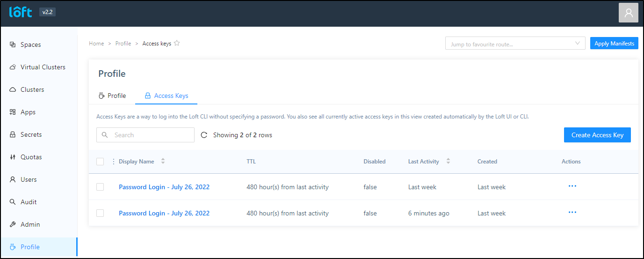Click the Profile cup icon in sidebar
Screen dimensions: 644x259
(x=13, y=247)
